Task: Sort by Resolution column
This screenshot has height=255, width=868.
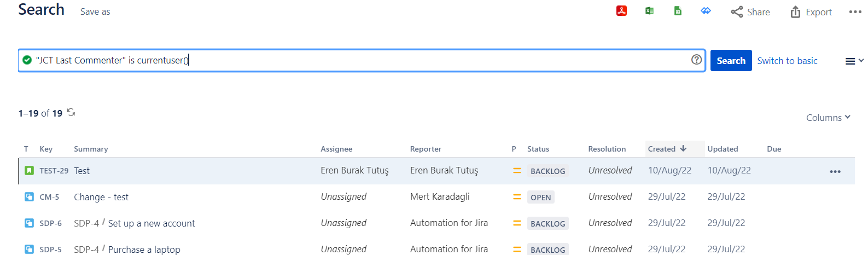Action: point(607,149)
